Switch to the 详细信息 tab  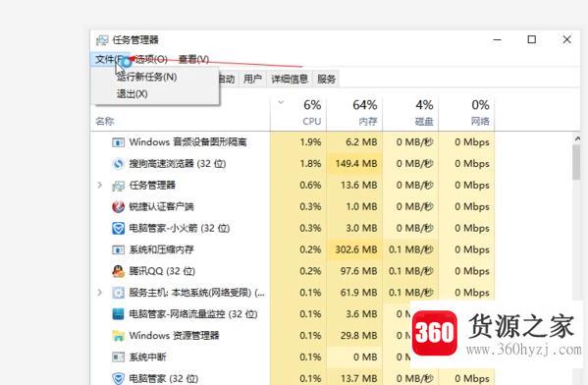coord(290,79)
